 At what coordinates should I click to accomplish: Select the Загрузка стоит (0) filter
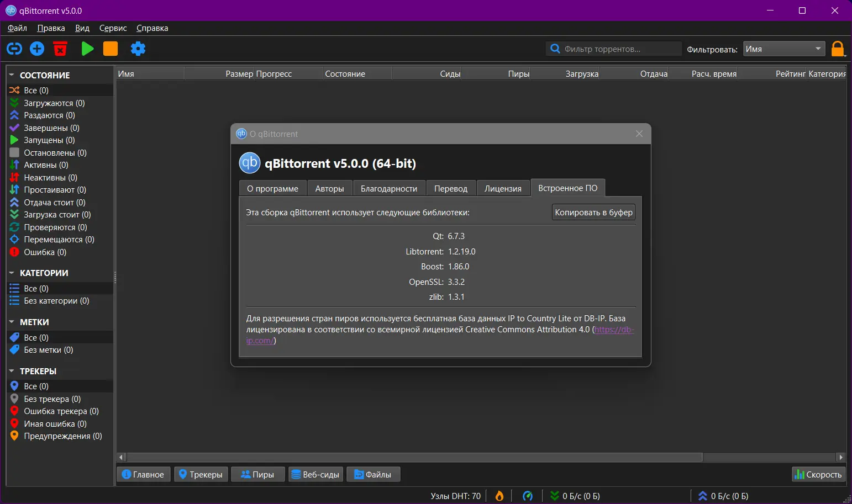(x=60, y=214)
